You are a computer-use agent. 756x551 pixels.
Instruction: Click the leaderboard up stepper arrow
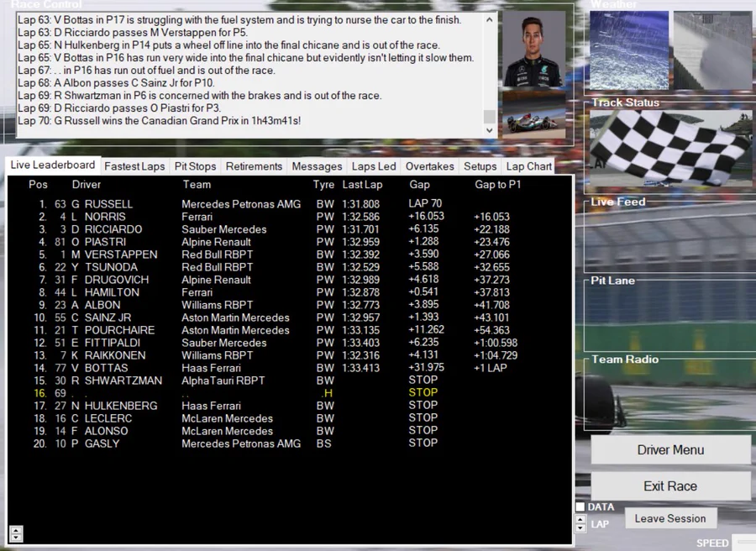click(16, 529)
